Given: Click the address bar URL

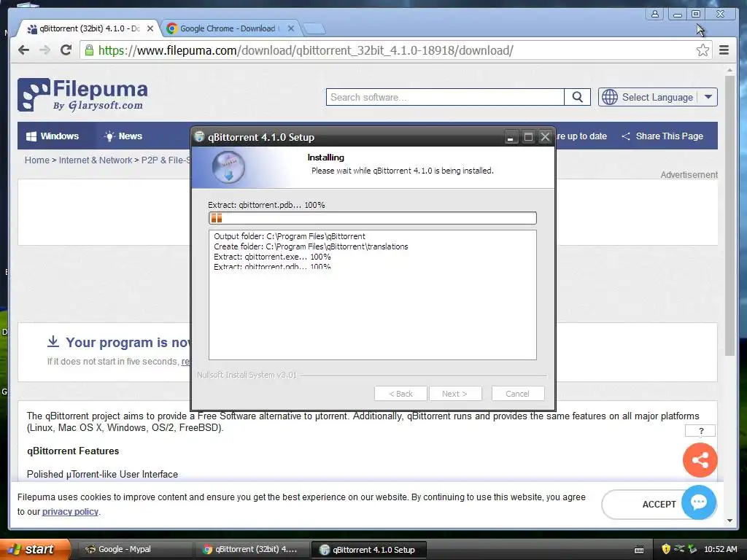Looking at the screenshot, I should [306, 50].
